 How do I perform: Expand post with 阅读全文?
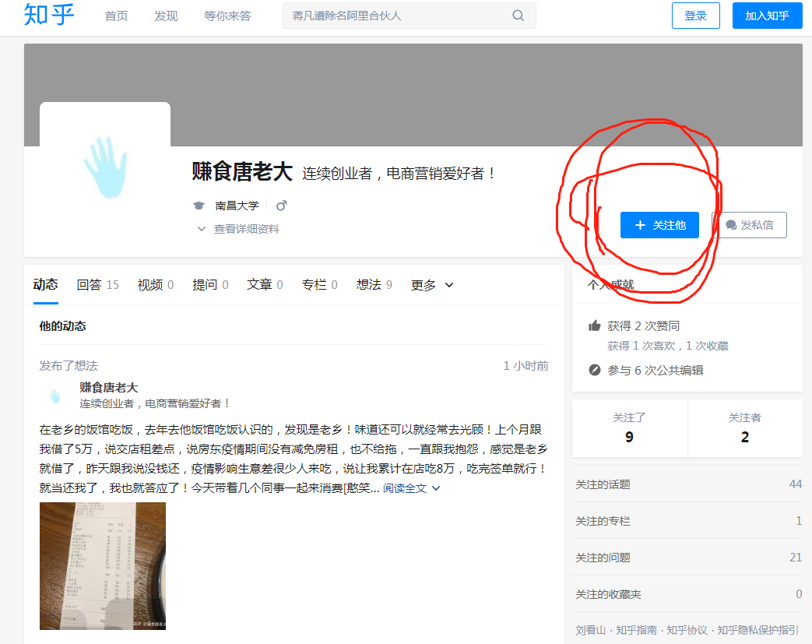click(x=411, y=488)
